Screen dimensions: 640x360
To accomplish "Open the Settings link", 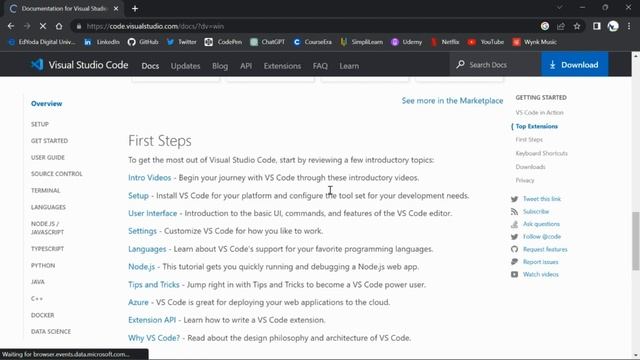I will click(142, 231).
